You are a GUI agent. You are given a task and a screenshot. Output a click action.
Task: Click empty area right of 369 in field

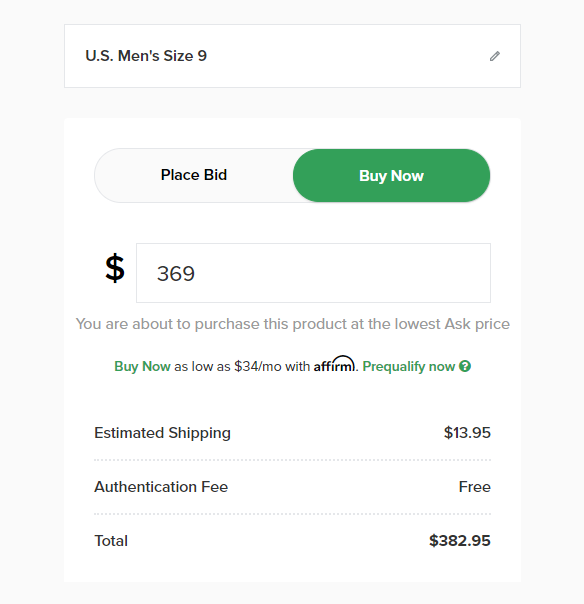pyautogui.click(x=343, y=273)
